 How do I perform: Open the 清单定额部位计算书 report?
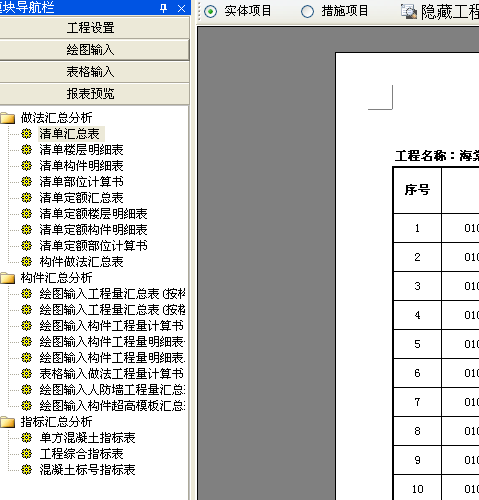93,246
